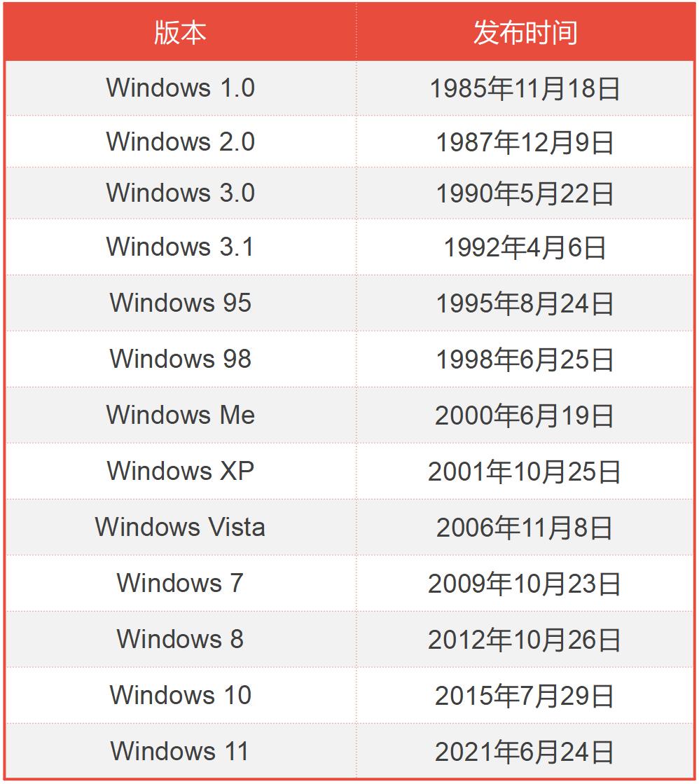The height and width of the screenshot is (784, 699).
Task: Click the Windows 8 cell
Action: (x=181, y=639)
